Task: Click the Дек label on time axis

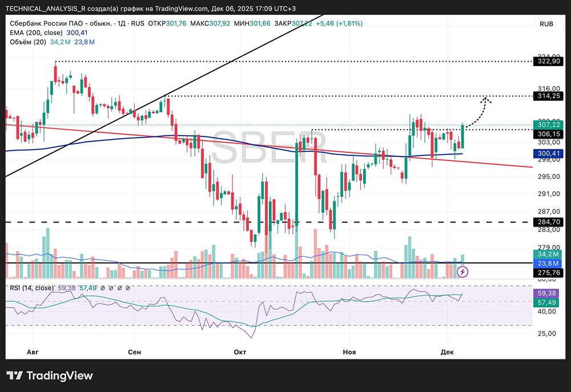Action: [x=449, y=352]
